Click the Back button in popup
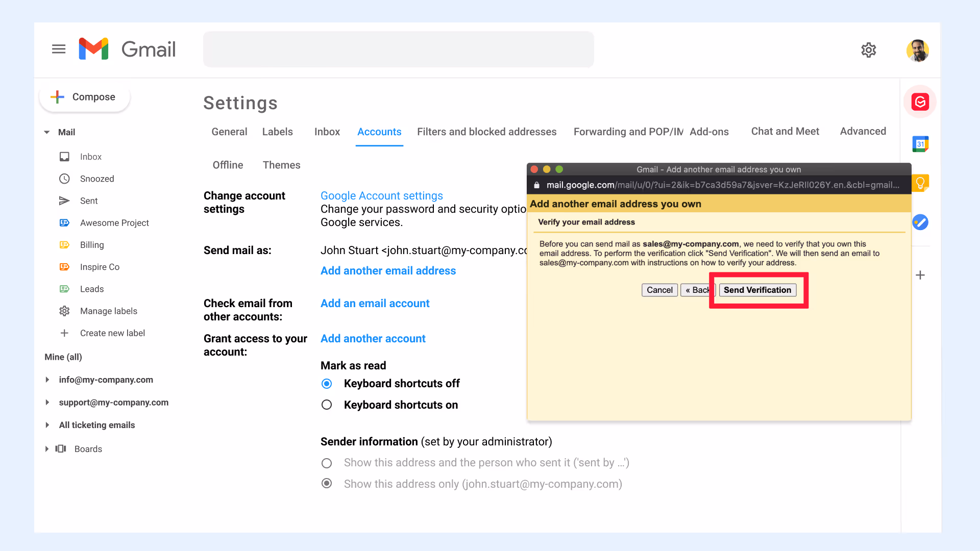The width and height of the screenshot is (980, 551). click(x=697, y=290)
